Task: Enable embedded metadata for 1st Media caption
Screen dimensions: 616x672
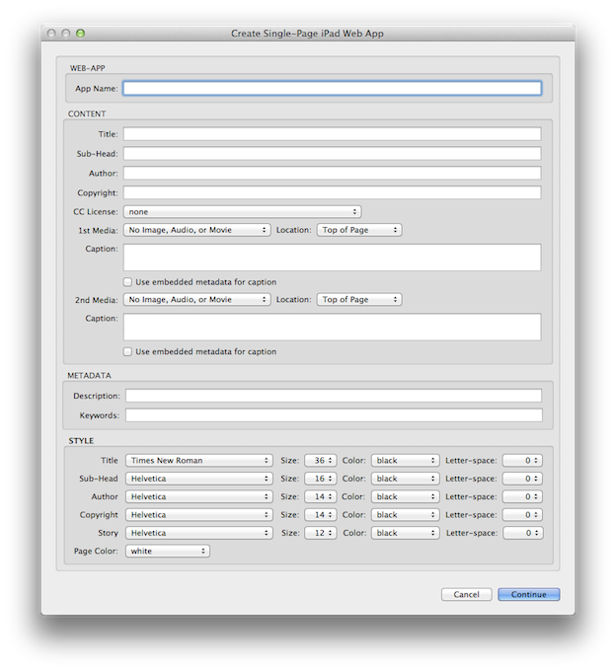Action: (x=127, y=282)
